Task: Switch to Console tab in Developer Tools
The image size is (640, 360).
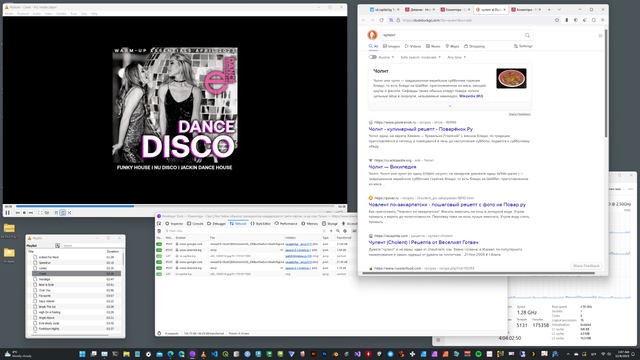Action: pos(195,224)
